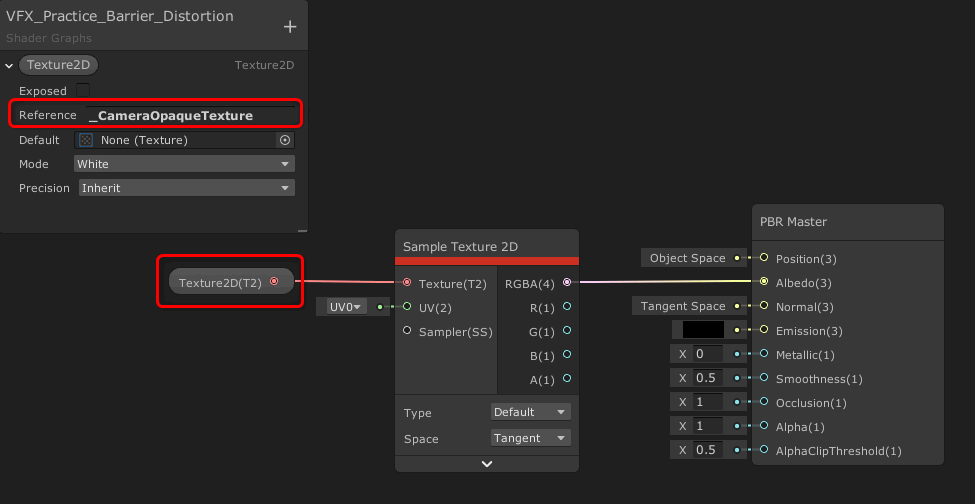975x504 pixels.
Task: Click the UV(2) input port
Action: click(407, 306)
